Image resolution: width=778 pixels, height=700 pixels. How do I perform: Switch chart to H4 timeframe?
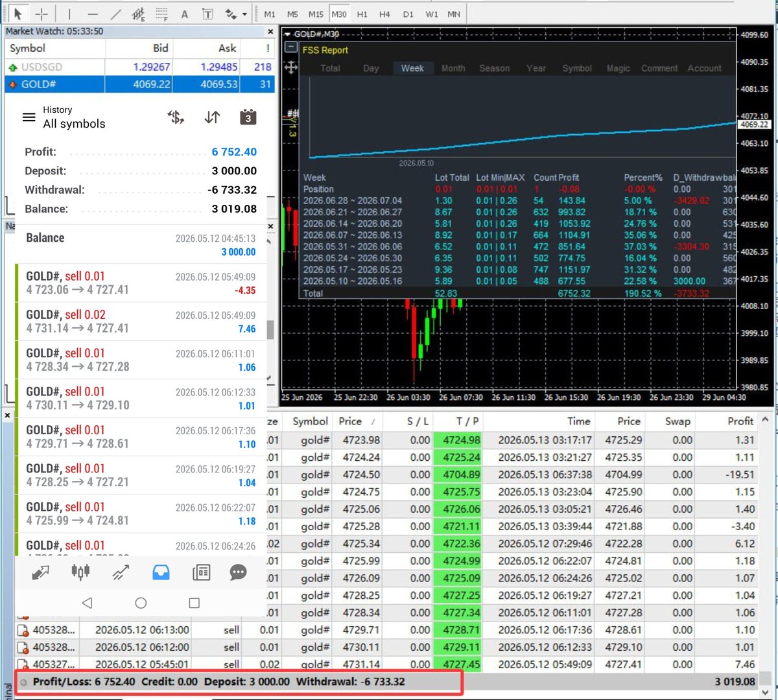pos(384,14)
